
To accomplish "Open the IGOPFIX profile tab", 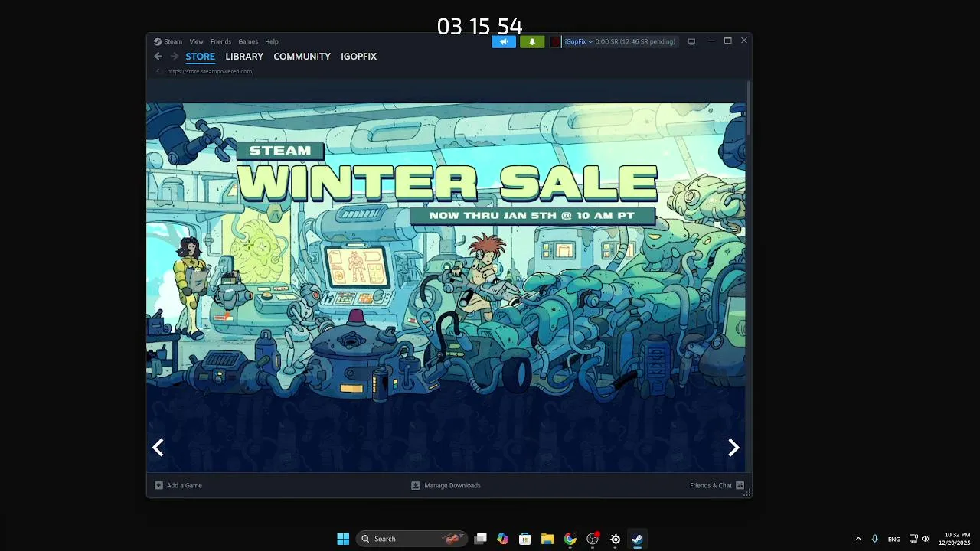I will pos(358,57).
